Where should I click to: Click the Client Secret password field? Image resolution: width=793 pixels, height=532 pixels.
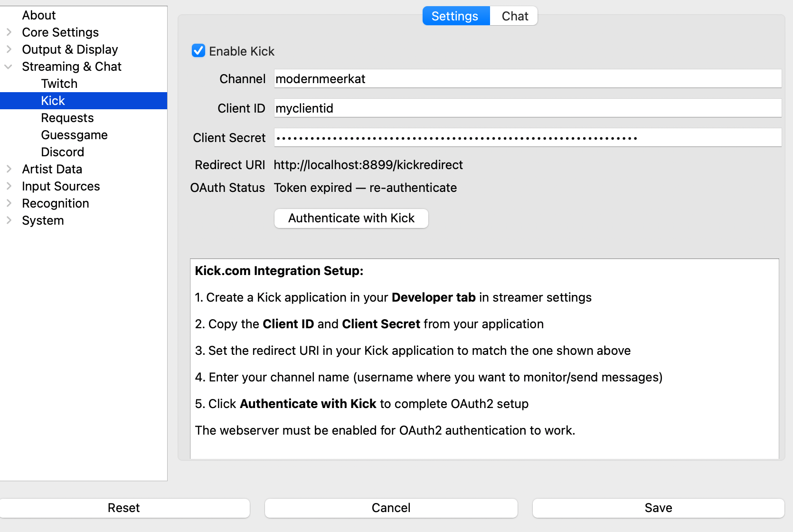coord(527,138)
